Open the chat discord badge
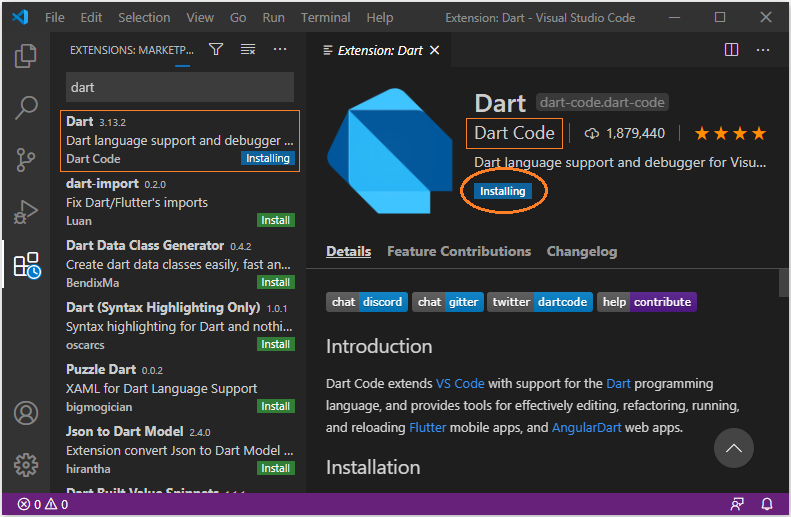791x517 pixels. [367, 302]
